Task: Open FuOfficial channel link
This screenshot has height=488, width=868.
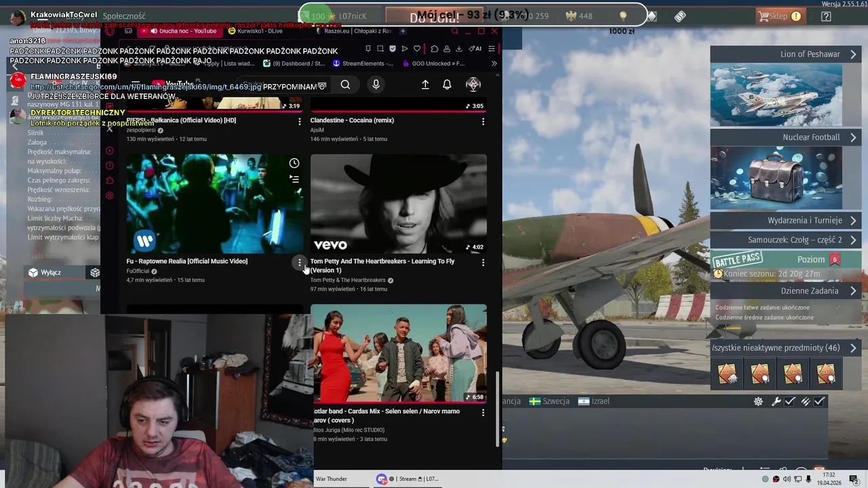Action: [138, 271]
